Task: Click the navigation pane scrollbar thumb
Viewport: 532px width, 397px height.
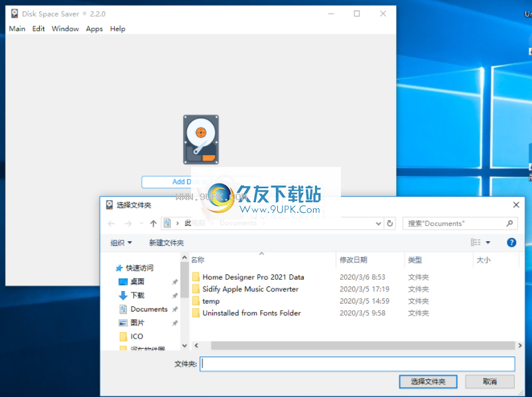Action: click(184, 280)
